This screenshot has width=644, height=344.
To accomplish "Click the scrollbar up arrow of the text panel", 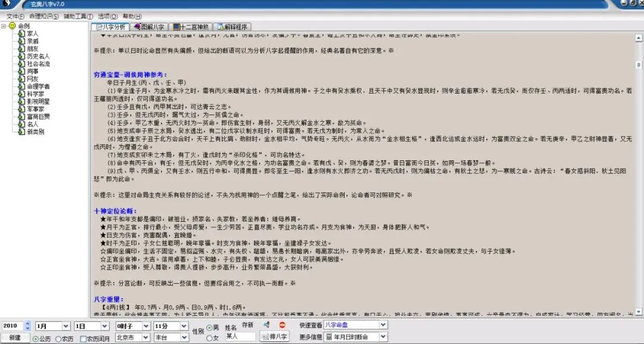I will point(639,38).
